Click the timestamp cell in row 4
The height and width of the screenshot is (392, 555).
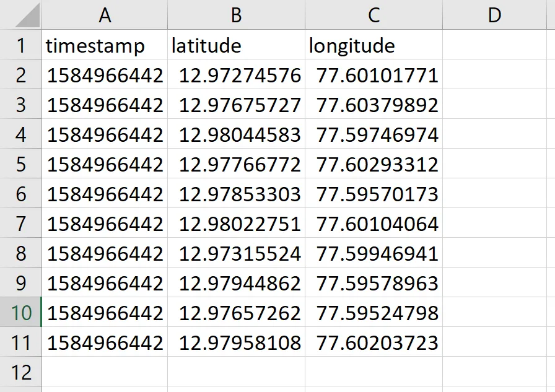click(x=105, y=134)
